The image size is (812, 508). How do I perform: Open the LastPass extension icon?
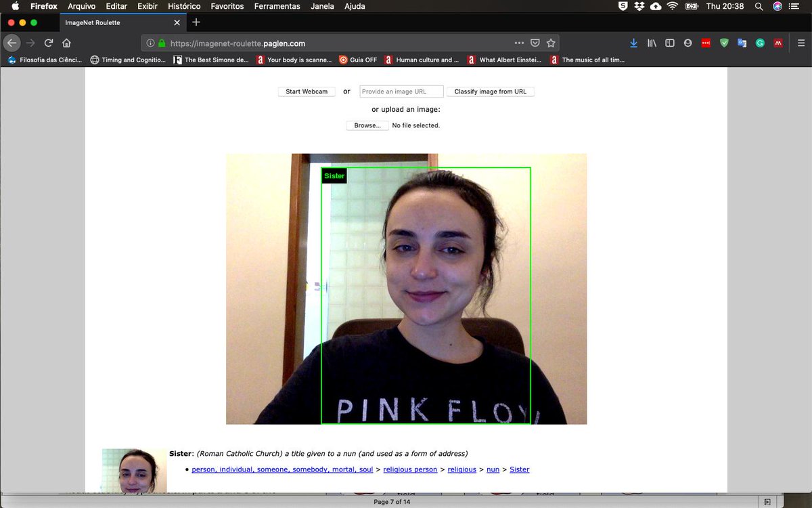coord(706,43)
